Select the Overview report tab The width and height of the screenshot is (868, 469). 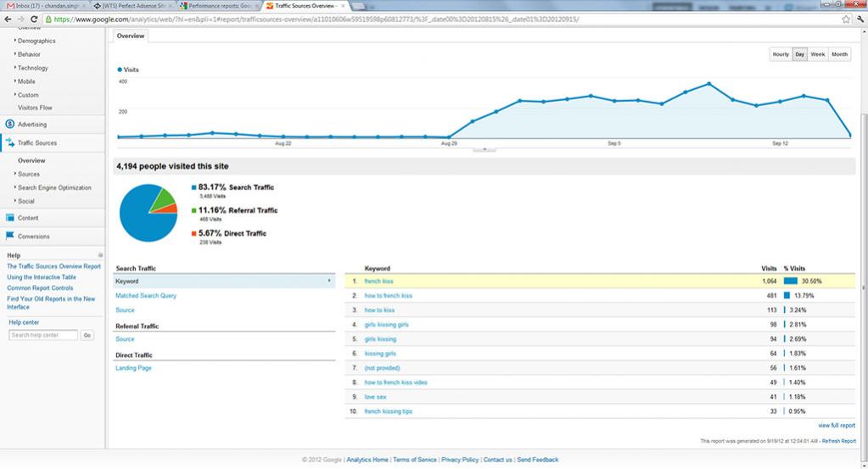[131, 36]
